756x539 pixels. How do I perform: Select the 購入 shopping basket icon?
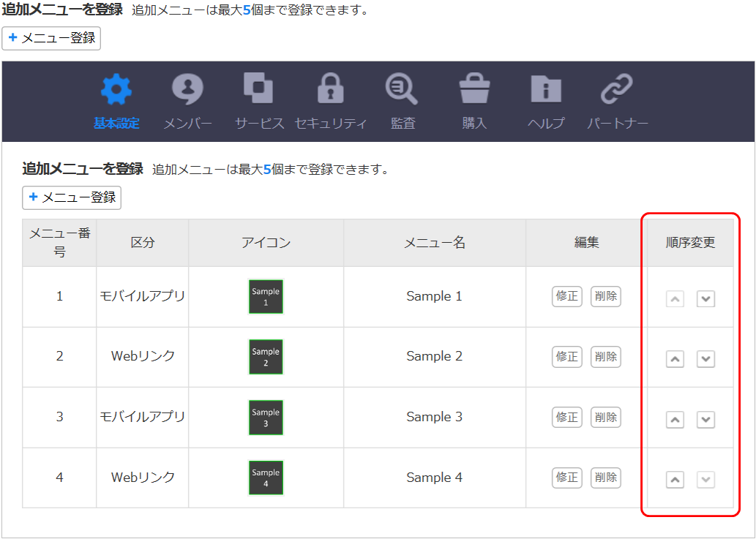pos(474,90)
